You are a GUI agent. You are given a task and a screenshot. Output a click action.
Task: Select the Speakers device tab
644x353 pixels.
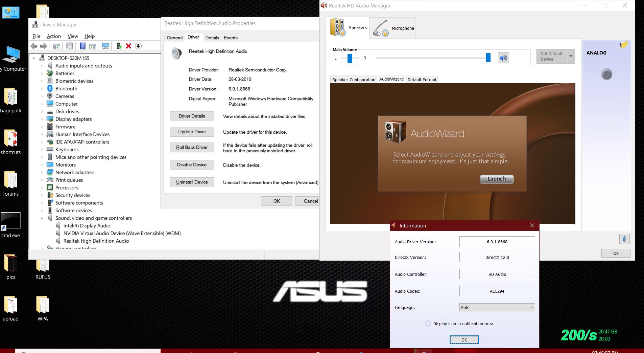[348, 28]
